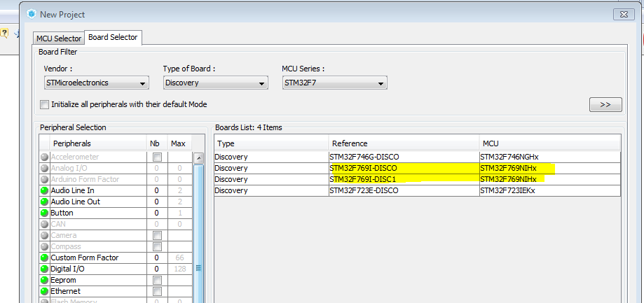The height and width of the screenshot is (303, 644).
Task: Open the Type of Board dropdown
Action: pyautogui.click(x=215, y=83)
